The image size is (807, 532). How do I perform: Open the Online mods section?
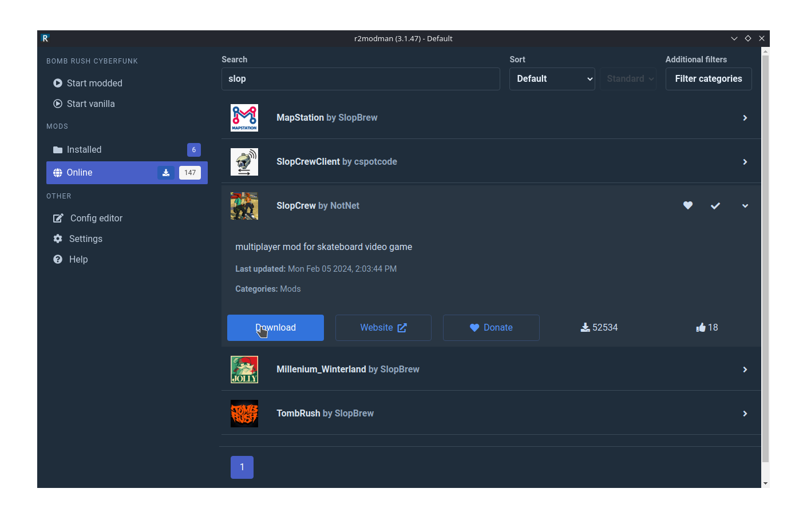click(x=127, y=173)
